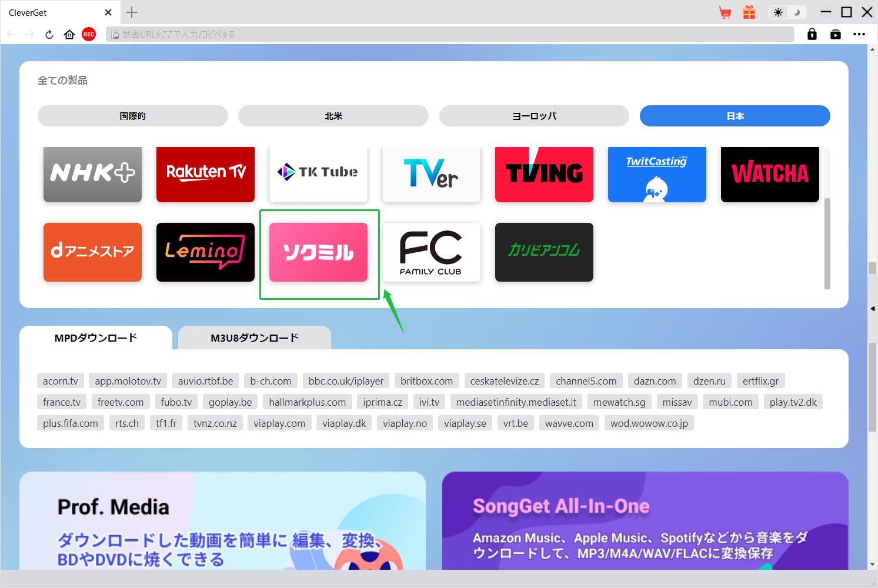Toggle the light/dark theme switch

pos(787,12)
